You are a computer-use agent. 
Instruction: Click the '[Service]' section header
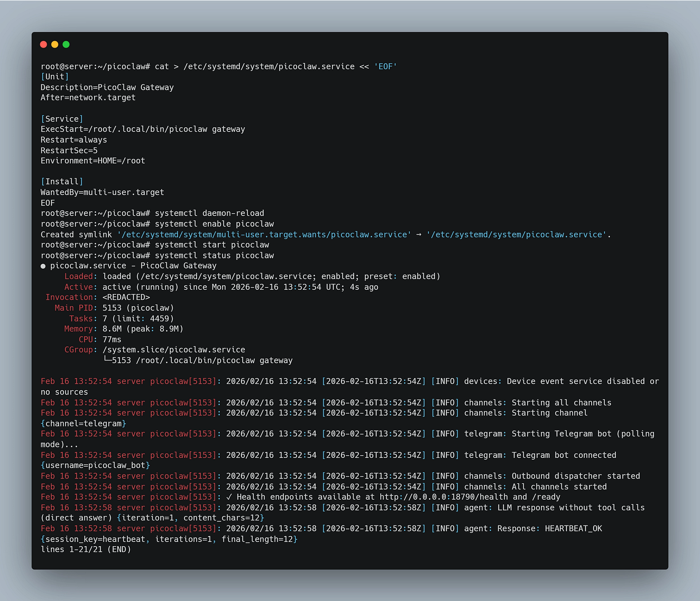click(62, 119)
